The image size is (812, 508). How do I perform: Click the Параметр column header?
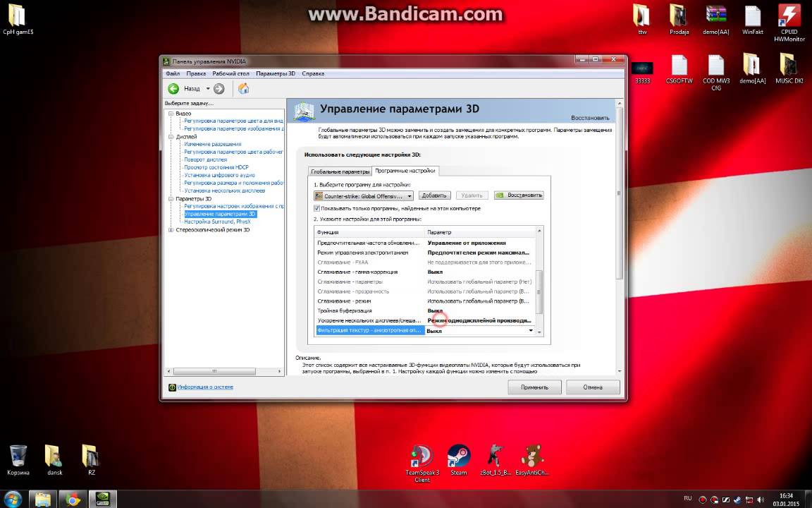480,232
